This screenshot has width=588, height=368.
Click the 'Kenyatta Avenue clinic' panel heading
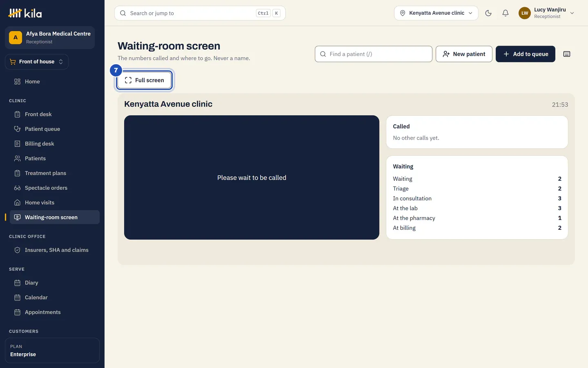pyautogui.click(x=168, y=104)
